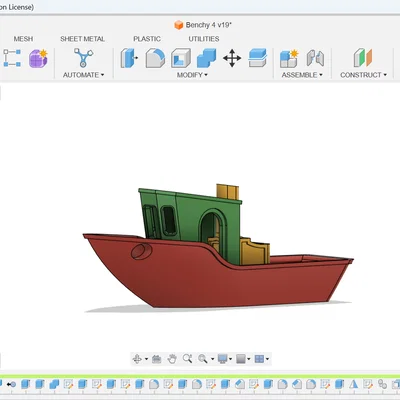Switch to the MESH tab

click(x=23, y=39)
